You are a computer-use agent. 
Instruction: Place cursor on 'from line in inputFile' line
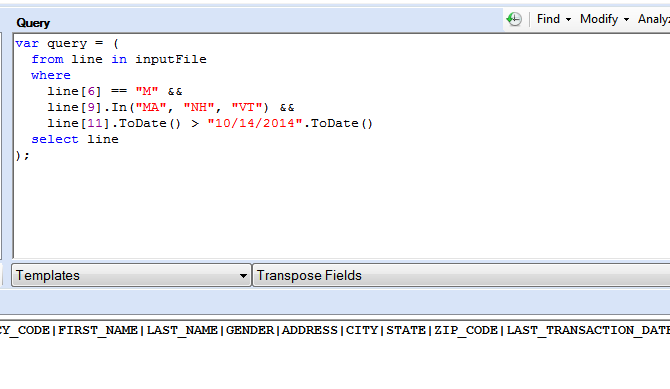[x=119, y=59]
